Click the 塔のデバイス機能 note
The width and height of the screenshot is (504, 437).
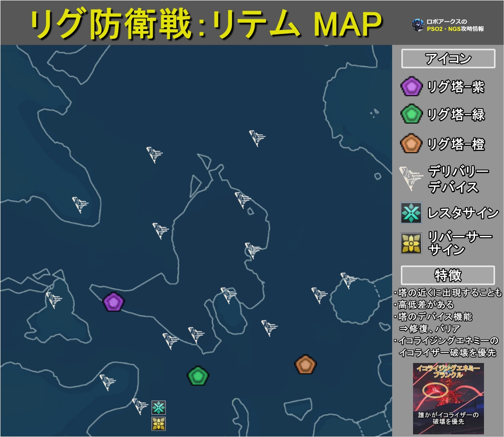pyautogui.click(x=433, y=317)
